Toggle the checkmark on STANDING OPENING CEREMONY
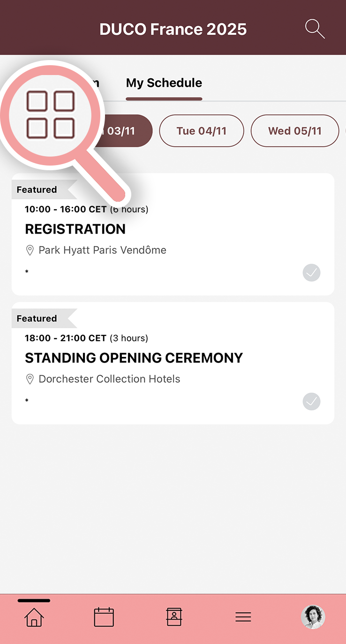 click(x=311, y=402)
